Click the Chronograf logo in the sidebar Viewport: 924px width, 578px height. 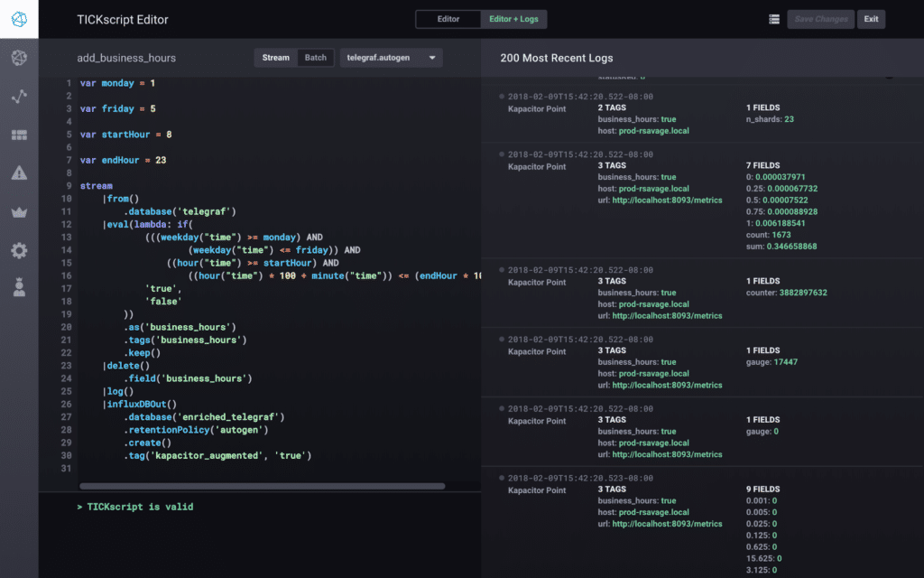coord(19,19)
